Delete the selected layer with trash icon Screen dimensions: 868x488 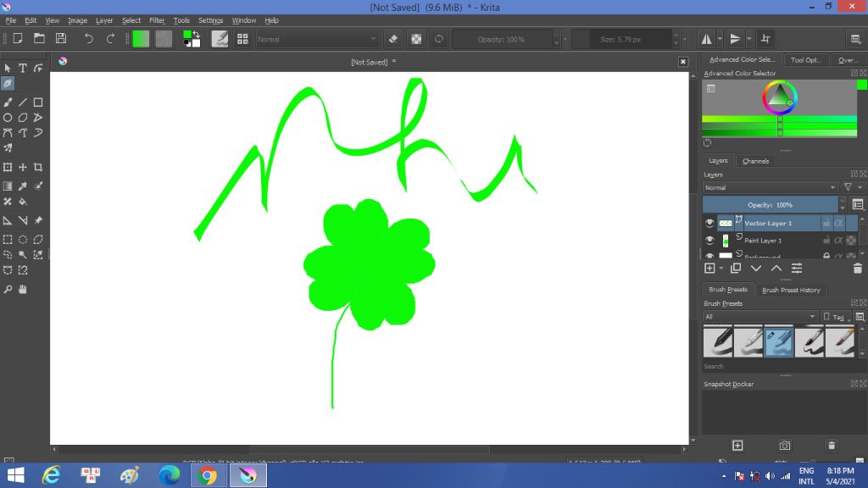858,269
